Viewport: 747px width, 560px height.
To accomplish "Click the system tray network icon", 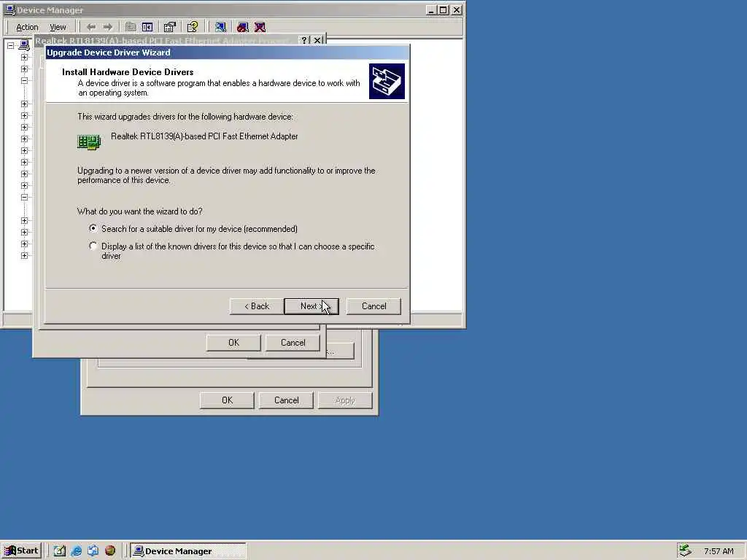I will click(685, 551).
